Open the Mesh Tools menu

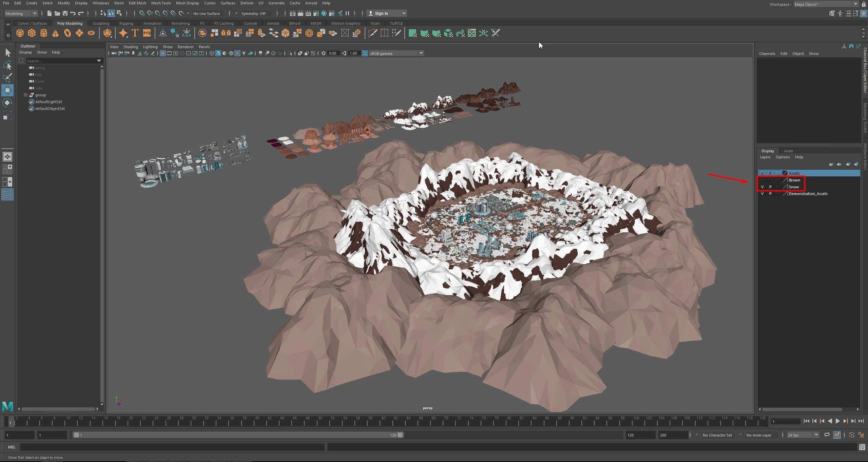click(x=161, y=3)
